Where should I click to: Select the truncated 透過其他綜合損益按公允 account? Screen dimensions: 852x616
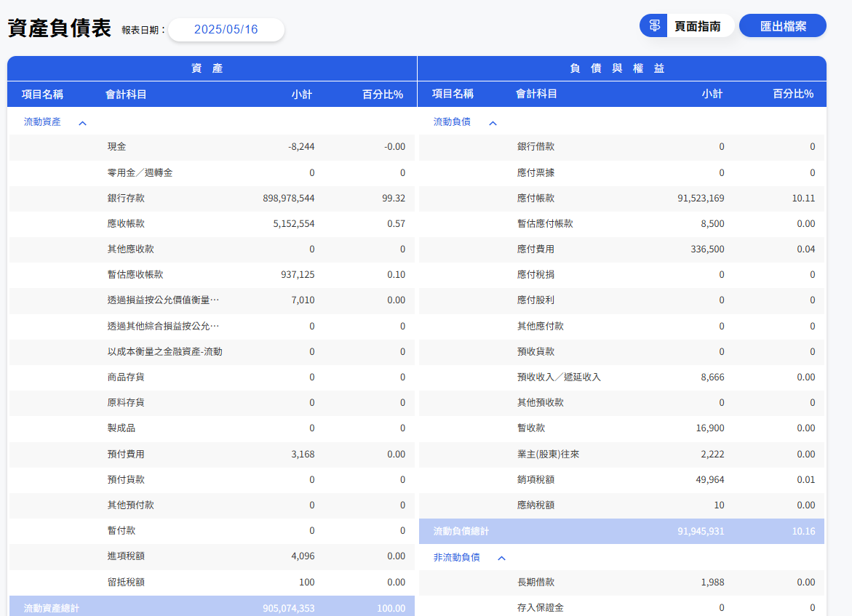click(x=163, y=327)
